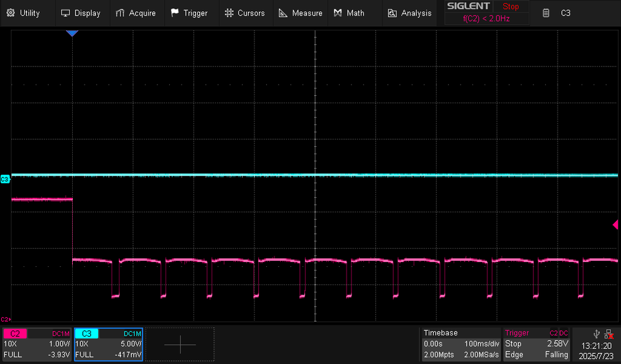Click C3 probe attenuation 10X

(x=82, y=344)
